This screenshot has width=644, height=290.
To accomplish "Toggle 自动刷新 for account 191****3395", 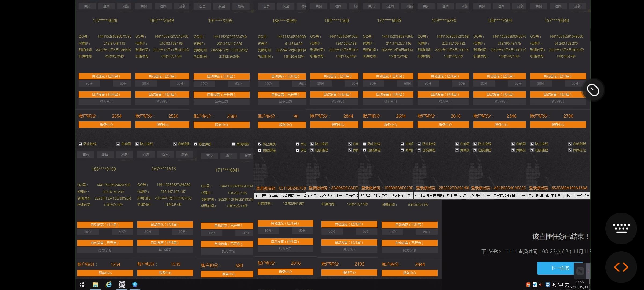I will [233, 144].
